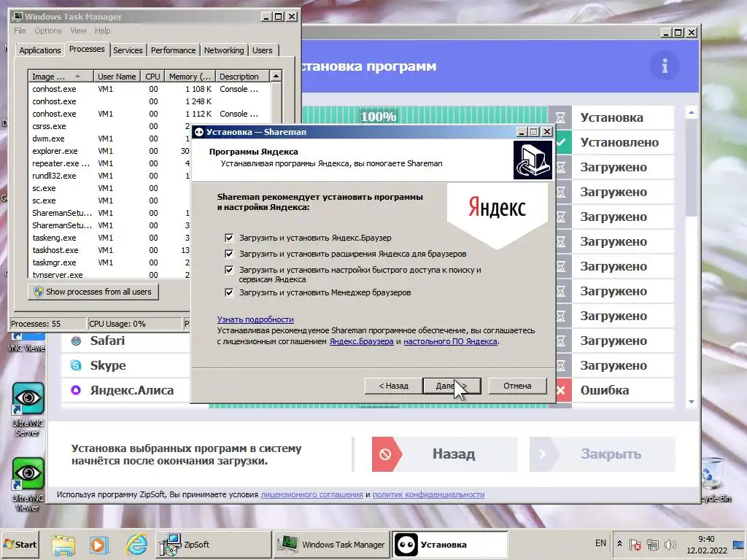Click Action Center flag tray icon
The image size is (747, 560).
[x=635, y=544]
